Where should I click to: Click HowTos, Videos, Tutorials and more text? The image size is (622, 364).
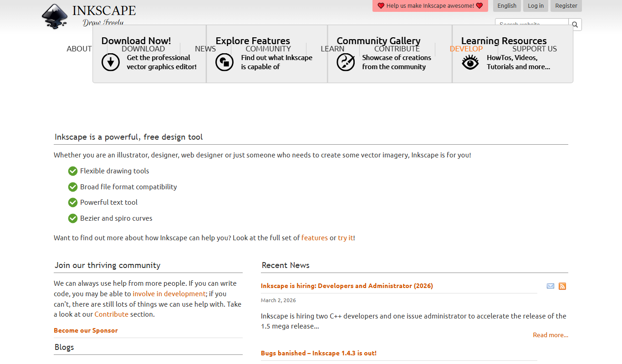click(518, 62)
